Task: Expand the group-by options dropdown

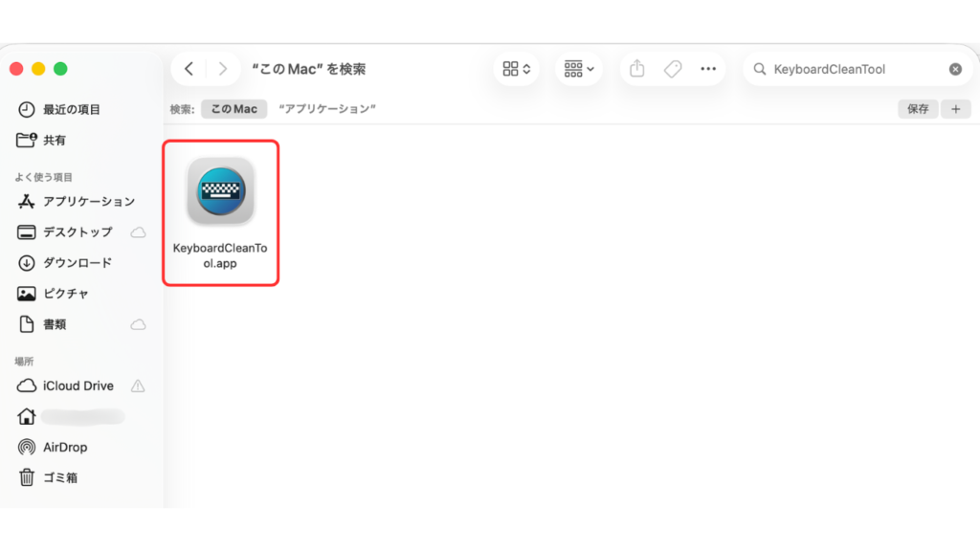Action: [579, 69]
